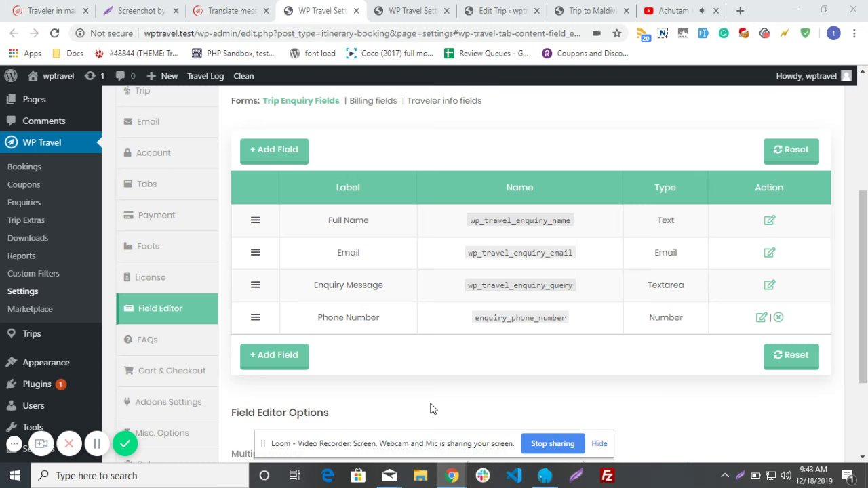Open Slack from the taskbar
The width and height of the screenshot is (868, 488).
[483, 475]
